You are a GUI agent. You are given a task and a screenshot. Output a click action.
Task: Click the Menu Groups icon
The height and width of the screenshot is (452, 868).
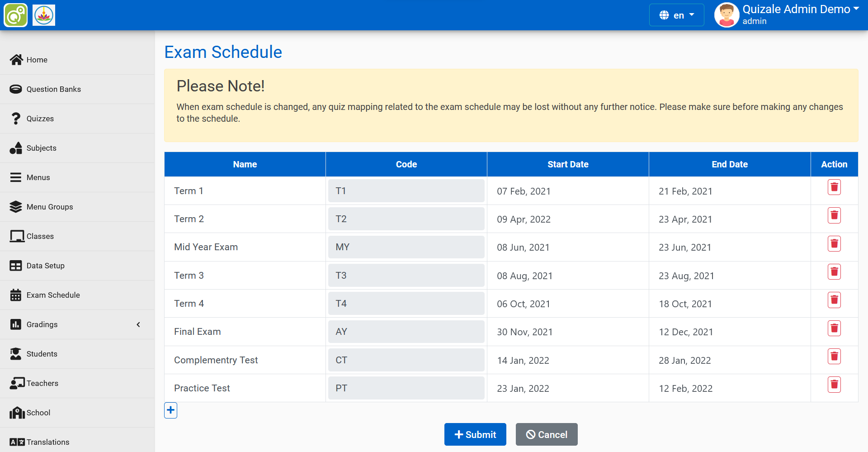tap(16, 206)
